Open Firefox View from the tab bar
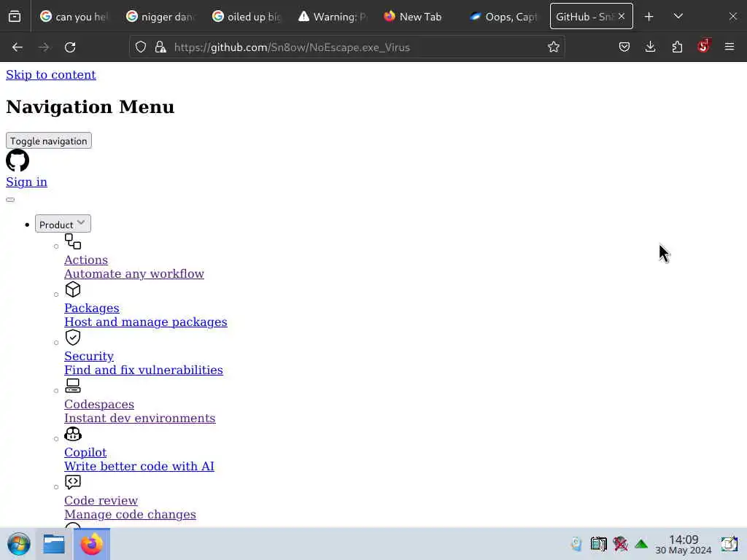Viewport: 747px width, 560px height. [x=15, y=17]
